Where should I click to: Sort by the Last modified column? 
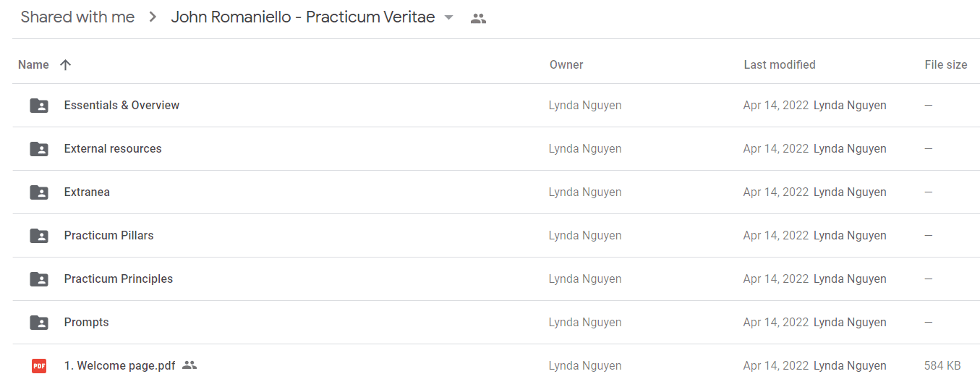click(x=780, y=65)
